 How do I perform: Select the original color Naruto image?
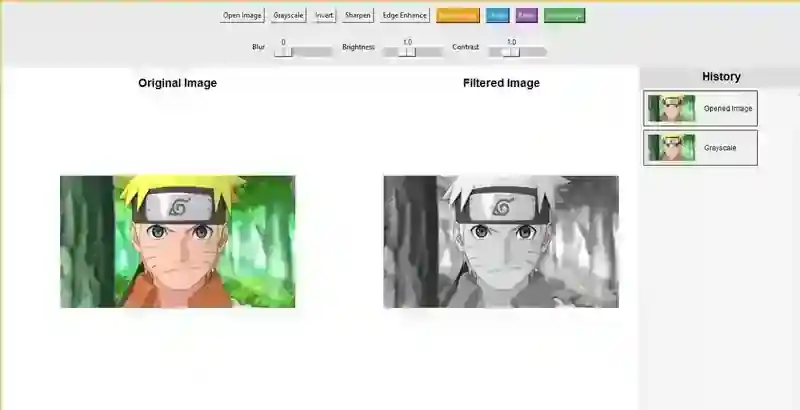(178, 242)
